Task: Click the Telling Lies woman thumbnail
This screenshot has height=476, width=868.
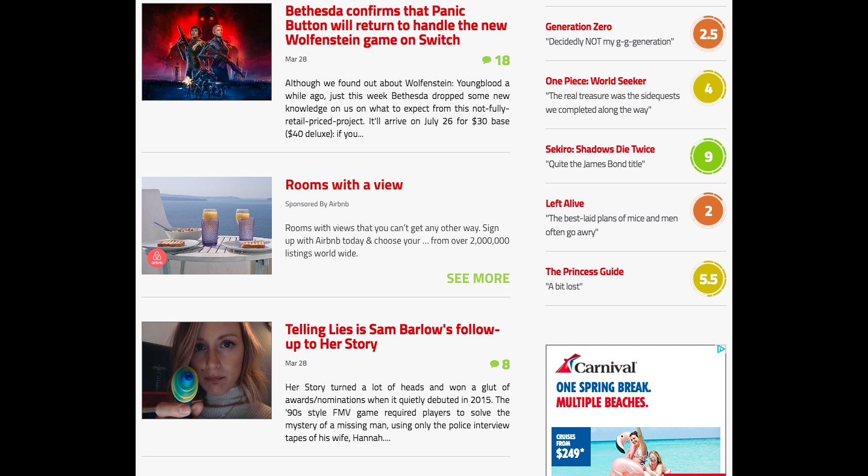Action: (x=207, y=370)
